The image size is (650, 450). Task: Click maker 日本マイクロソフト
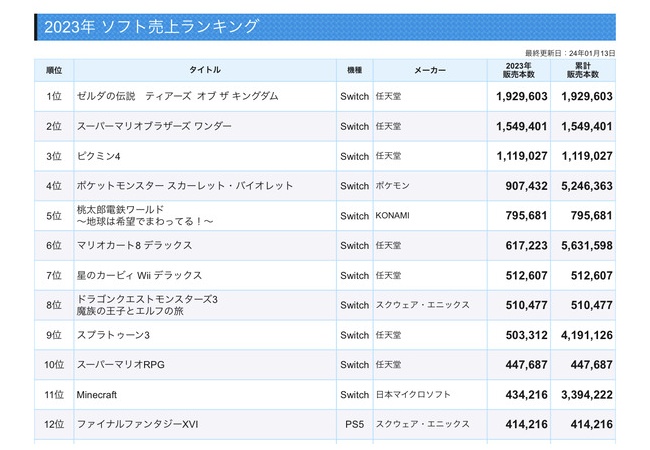[413, 394]
